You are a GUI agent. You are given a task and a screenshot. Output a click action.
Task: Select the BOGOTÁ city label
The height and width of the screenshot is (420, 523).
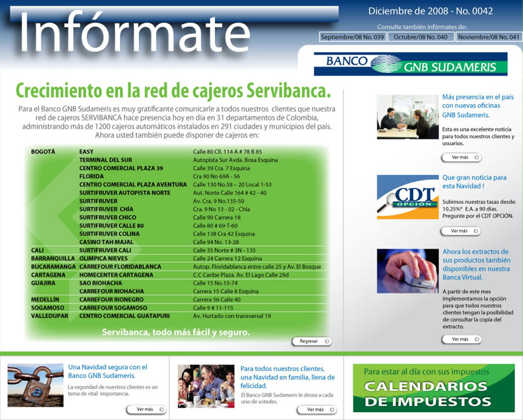pyautogui.click(x=43, y=152)
